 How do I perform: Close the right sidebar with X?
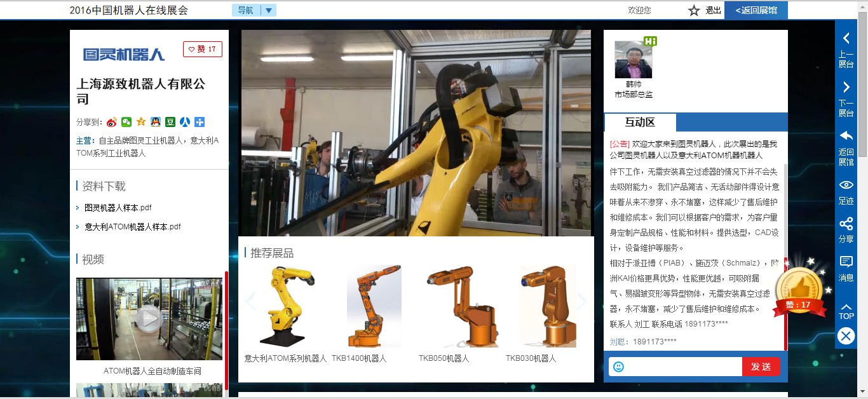click(846, 335)
